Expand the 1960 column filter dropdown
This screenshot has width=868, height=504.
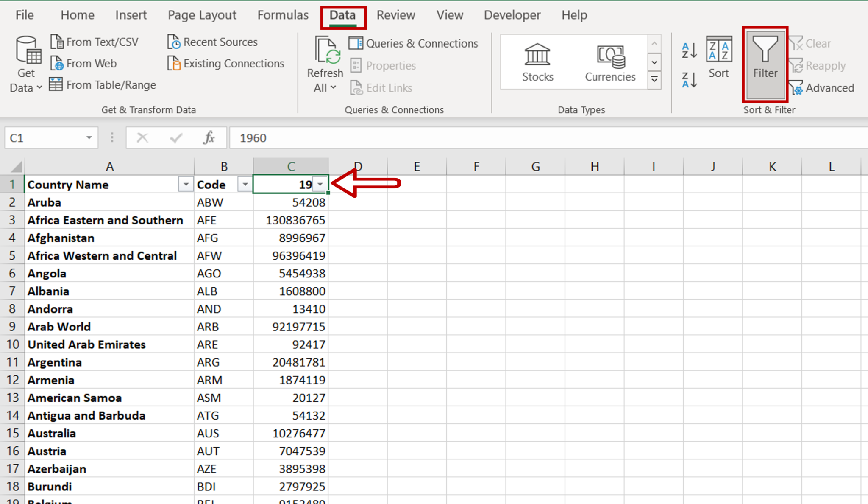click(321, 185)
